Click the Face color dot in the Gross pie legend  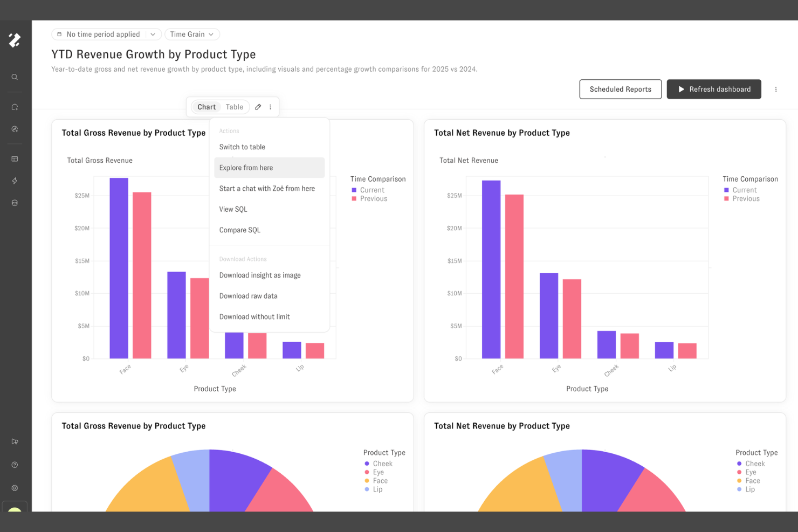(x=367, y=481)
